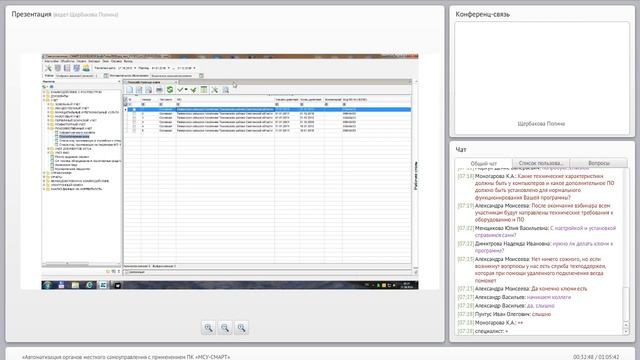Click the second top toolbar icon after the wrench

coord(67,68)
